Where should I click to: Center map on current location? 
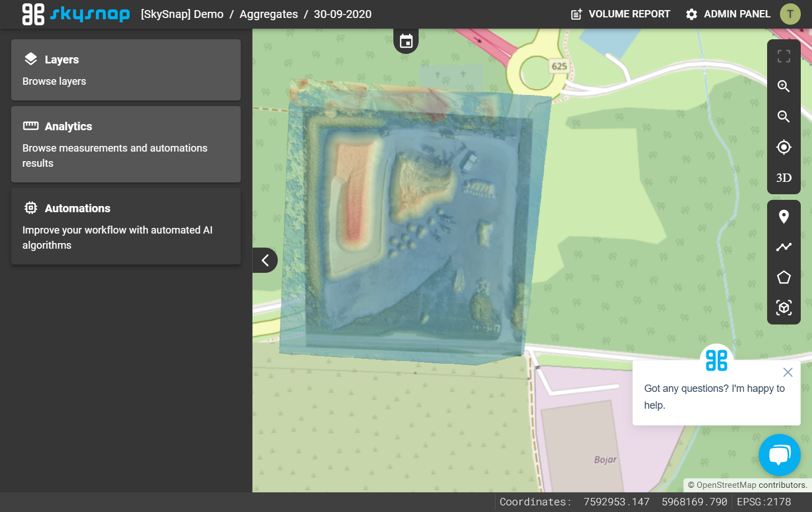point(784,147)
